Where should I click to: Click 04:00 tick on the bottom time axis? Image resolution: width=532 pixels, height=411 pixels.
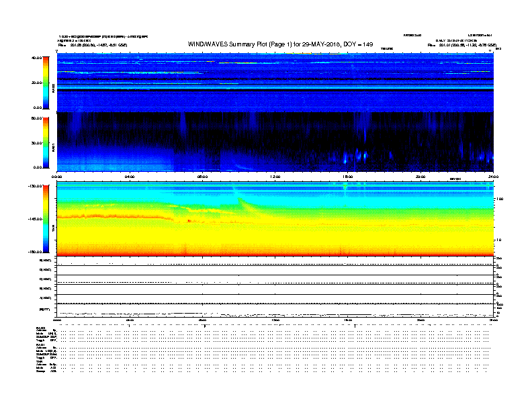130,320
